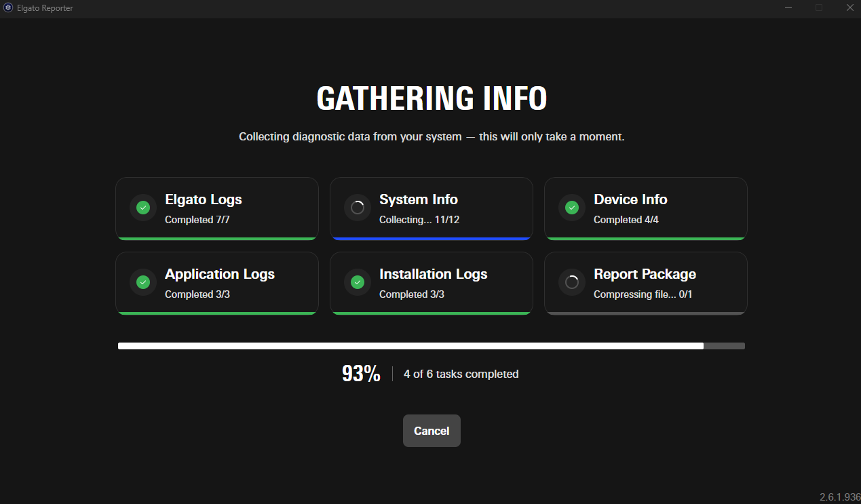Screen dimensions: 861x504
Task: Click the Application Logs green checkmark icon
Action: point(143,282)
